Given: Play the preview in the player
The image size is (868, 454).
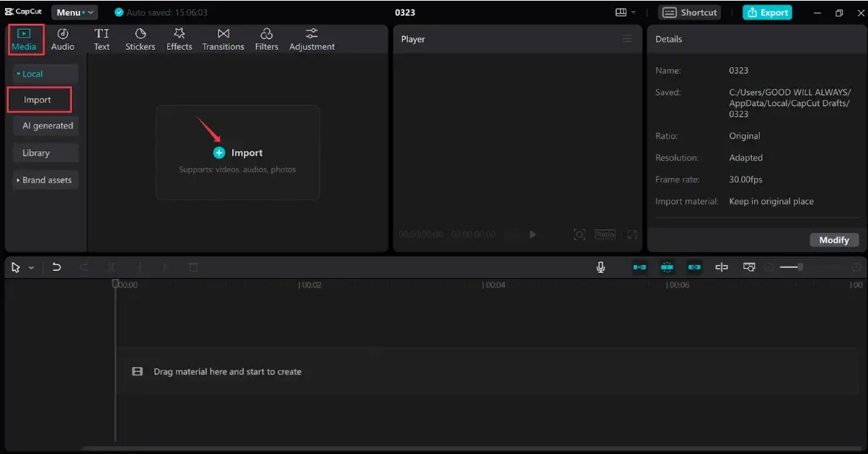Looking at the screenshot, I should [x=533, y=234].
